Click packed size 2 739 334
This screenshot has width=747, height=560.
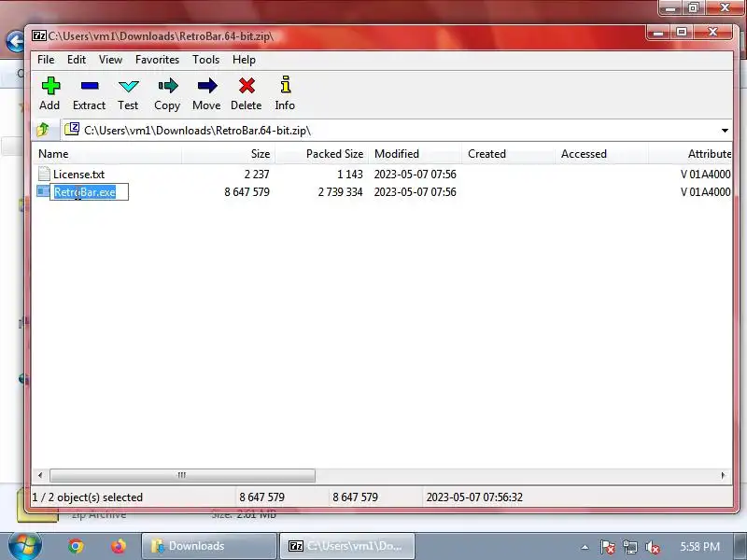tap(340, 192)
